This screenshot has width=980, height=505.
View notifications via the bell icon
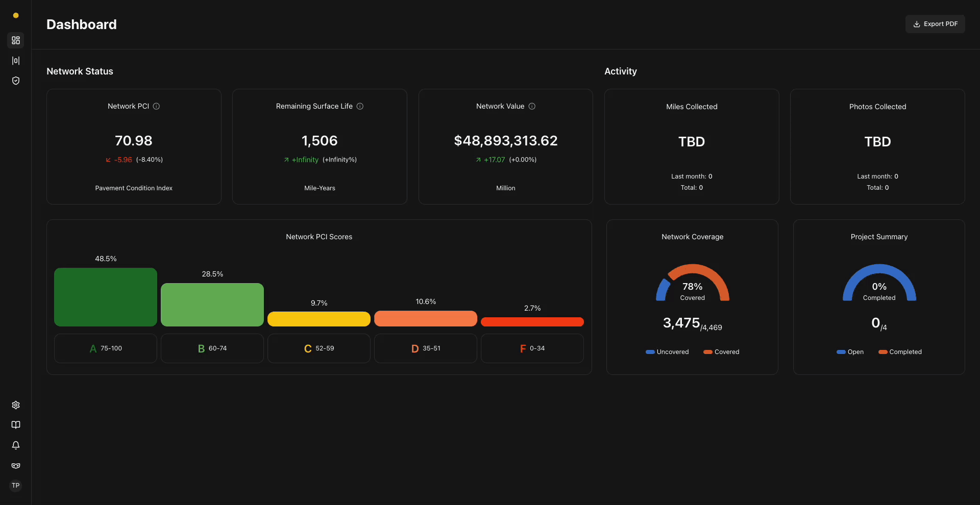16,445
